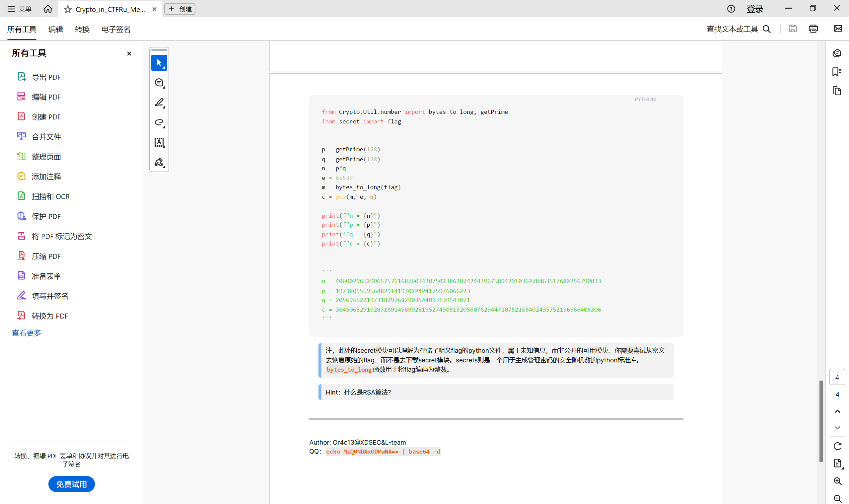
Task: Click 登录 to sign in
Action: click(754, 9)
